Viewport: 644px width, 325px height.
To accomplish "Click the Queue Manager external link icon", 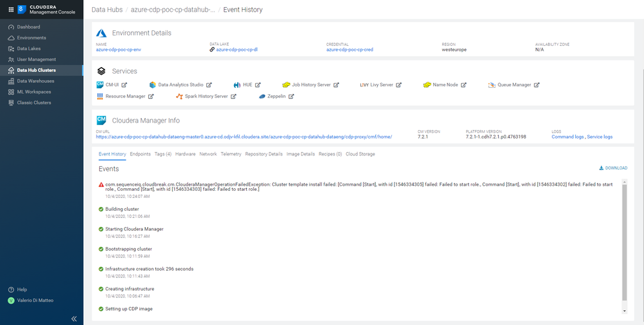I will (x=537, y=85).
